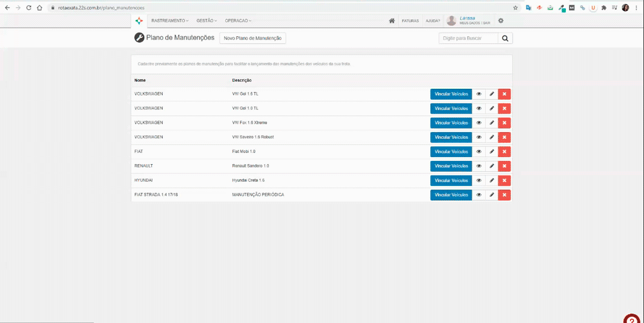Select the HYUNDAI row name
The image size is (644, 323).
pos(143,180)
